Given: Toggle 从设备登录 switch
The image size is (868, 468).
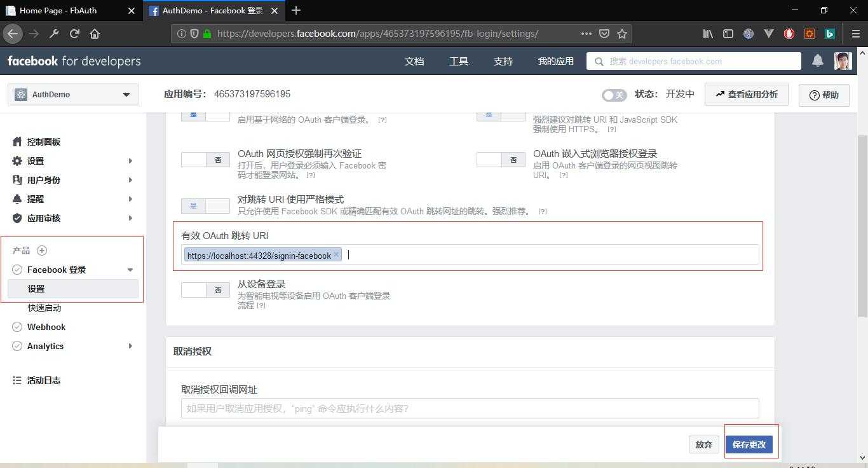Looking at the screenshot, I should (x=205, y=289).
